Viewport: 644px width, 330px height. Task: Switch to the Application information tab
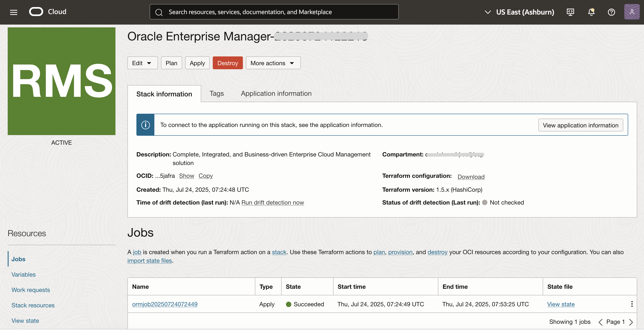point(276,93)
